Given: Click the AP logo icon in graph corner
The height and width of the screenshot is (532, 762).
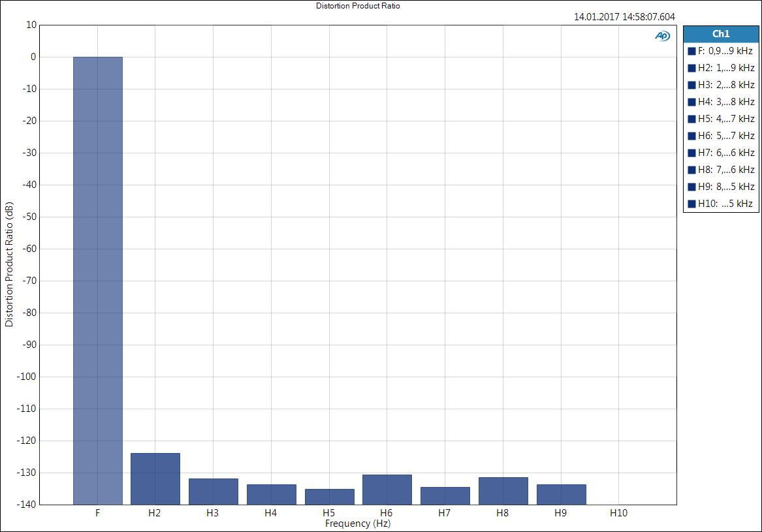Looking at the screenshot, I should point(662,36).
